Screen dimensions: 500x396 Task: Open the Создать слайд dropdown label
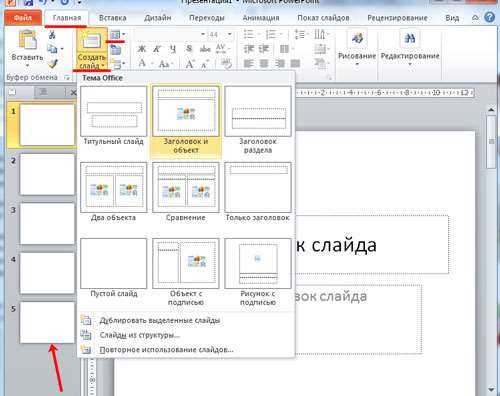92,62
